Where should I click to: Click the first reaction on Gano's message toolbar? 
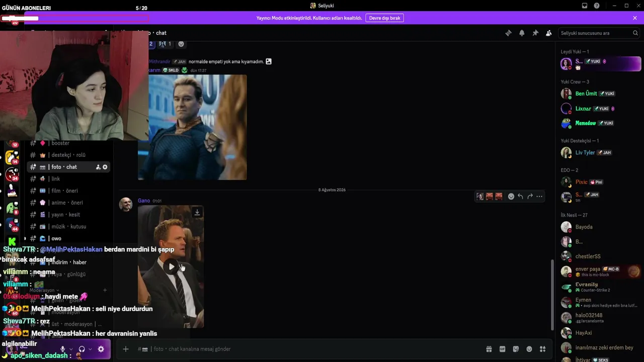click(x=480, y=197)
